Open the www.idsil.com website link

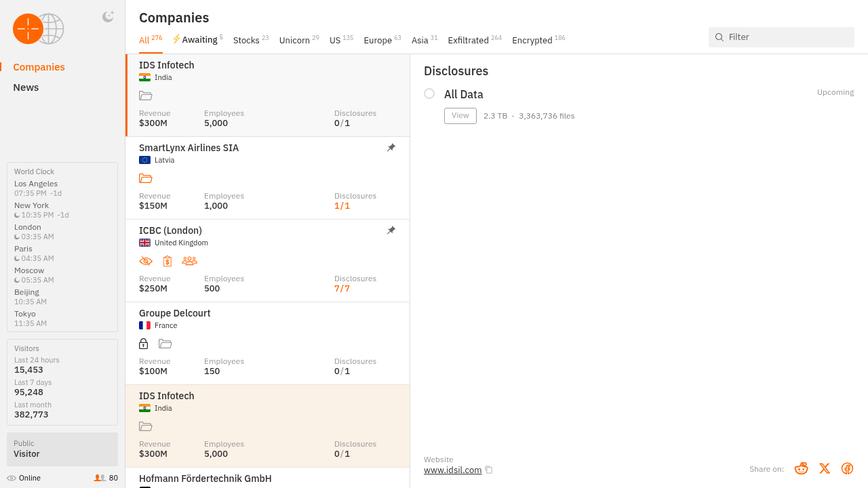click(x=453, y=470)
